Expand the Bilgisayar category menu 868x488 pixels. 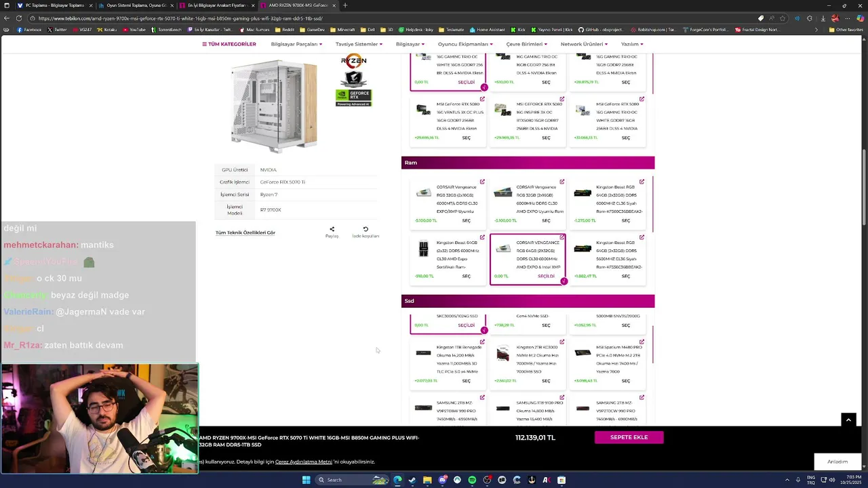410,44
